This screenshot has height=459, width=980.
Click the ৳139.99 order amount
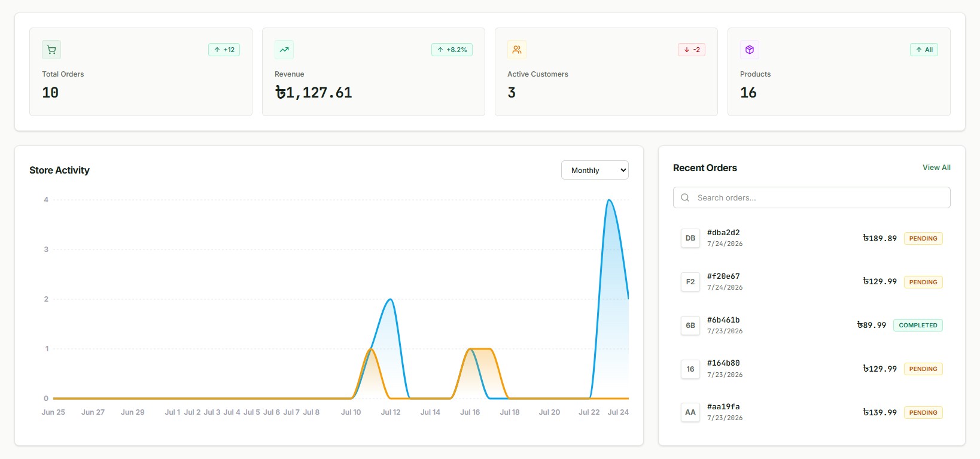click(x=879, y=412)
